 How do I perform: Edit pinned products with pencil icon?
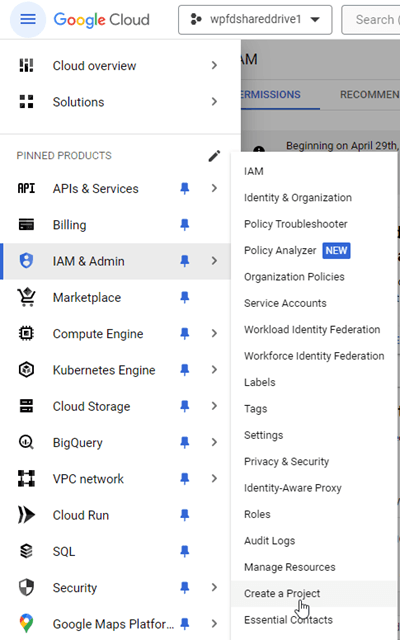214,156
